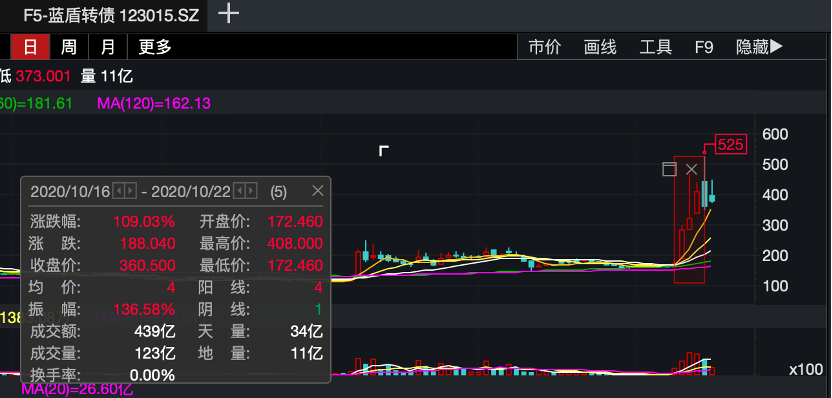Advance end date 2020/10/22 by one day
The width and height of the screenshot is (832, 398).
[x=251, y=191]
